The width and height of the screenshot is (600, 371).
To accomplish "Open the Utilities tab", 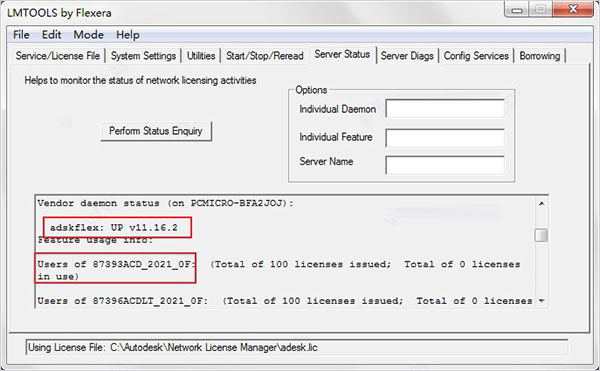I will coord(201,56).
